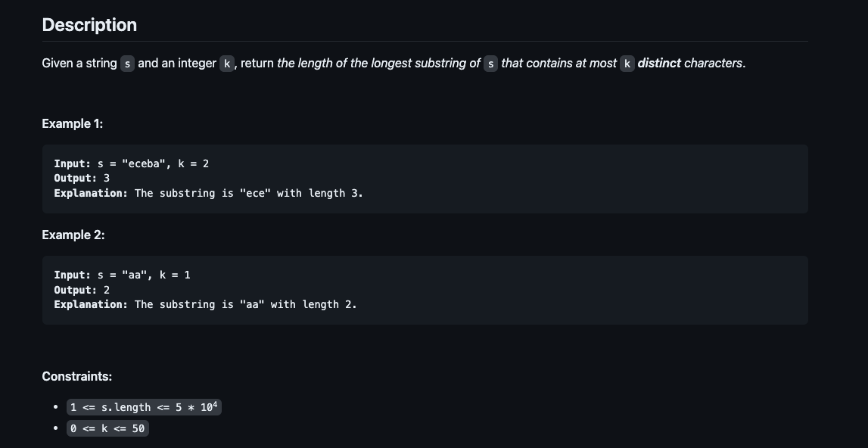Select the "Example 2:" heading
This screenshot has height=448, width=868.
73,235
